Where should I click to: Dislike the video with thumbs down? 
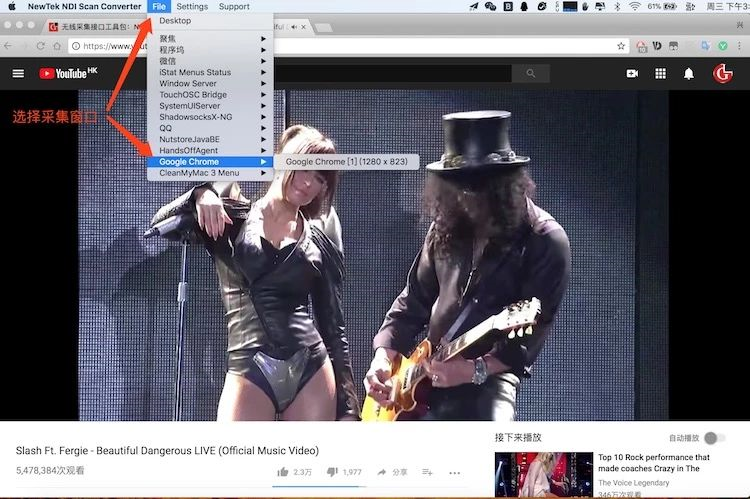[x=332, y=472]
